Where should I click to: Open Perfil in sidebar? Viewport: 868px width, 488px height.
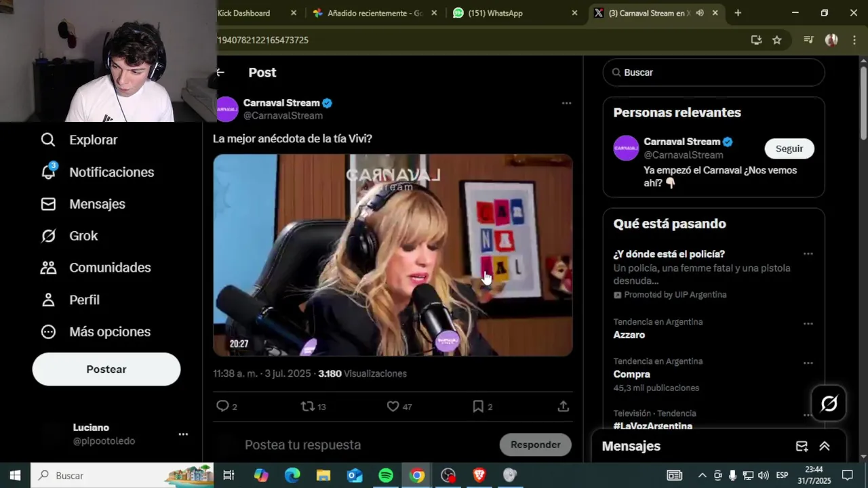tap(70, 300)
